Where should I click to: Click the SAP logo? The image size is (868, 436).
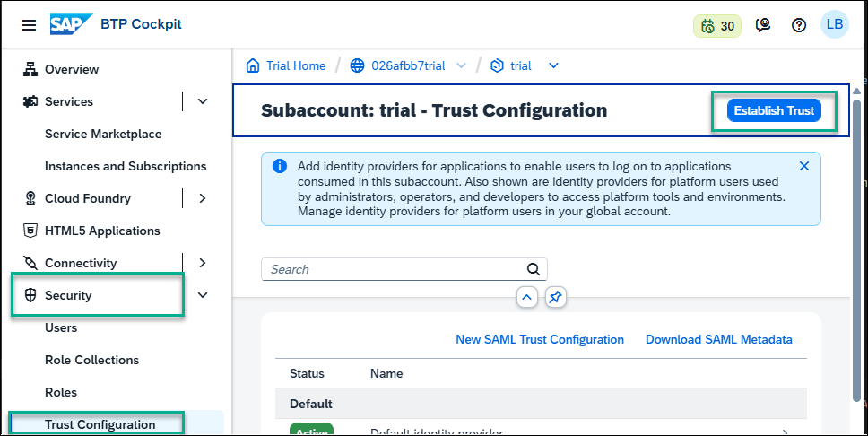click(70, 24)
